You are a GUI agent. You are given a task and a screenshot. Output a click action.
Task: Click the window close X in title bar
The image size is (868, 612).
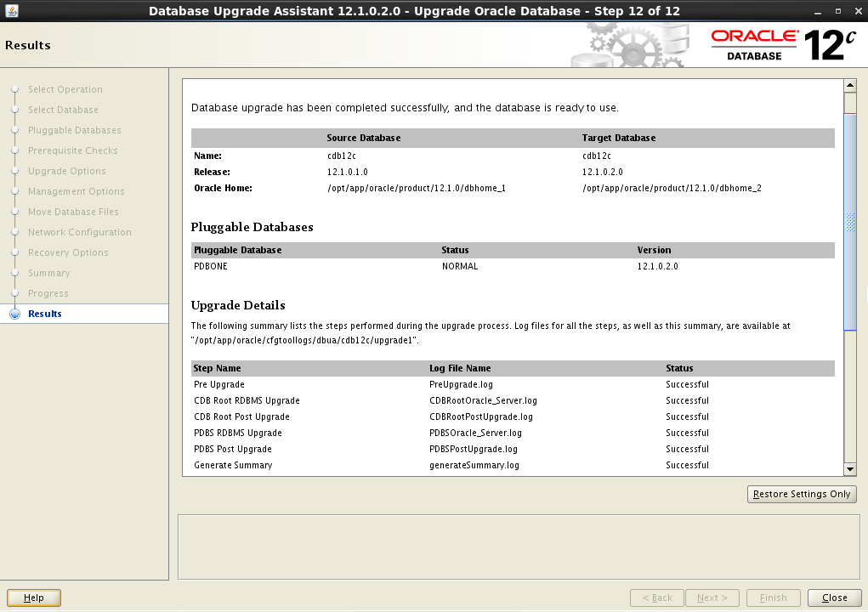pos(858,11)
